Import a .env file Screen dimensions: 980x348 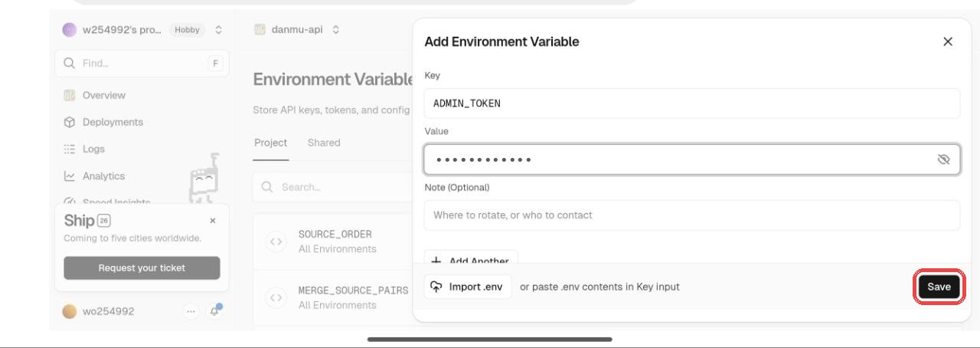[x=468, y=287]
